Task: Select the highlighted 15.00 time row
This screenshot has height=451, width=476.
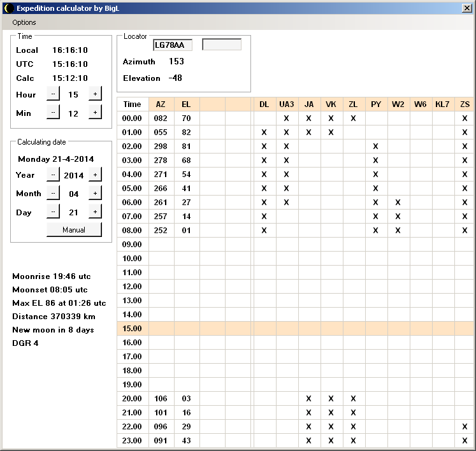Action: tap(133, 329)
